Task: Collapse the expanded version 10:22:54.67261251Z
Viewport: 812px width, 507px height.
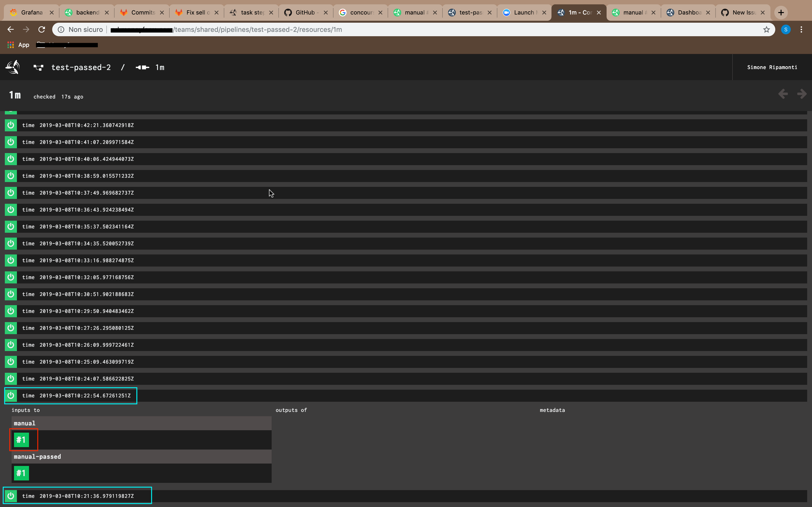Action: coord(85,396)
